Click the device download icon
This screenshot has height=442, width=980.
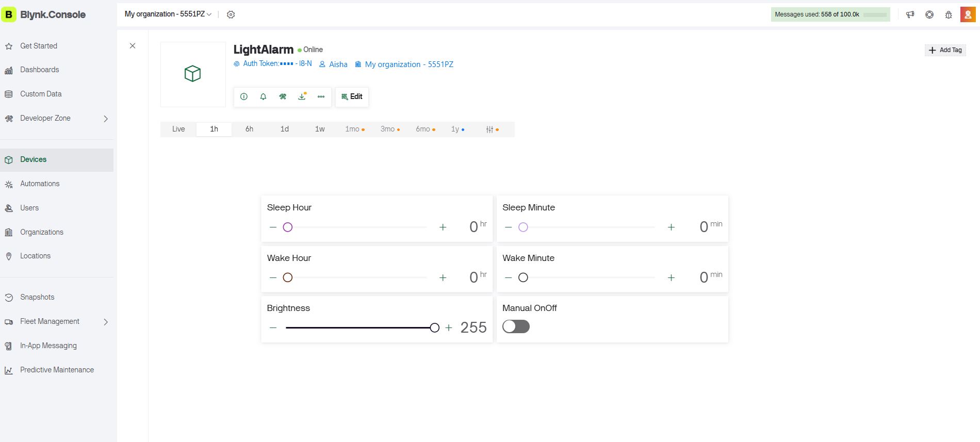click(302, 96)
